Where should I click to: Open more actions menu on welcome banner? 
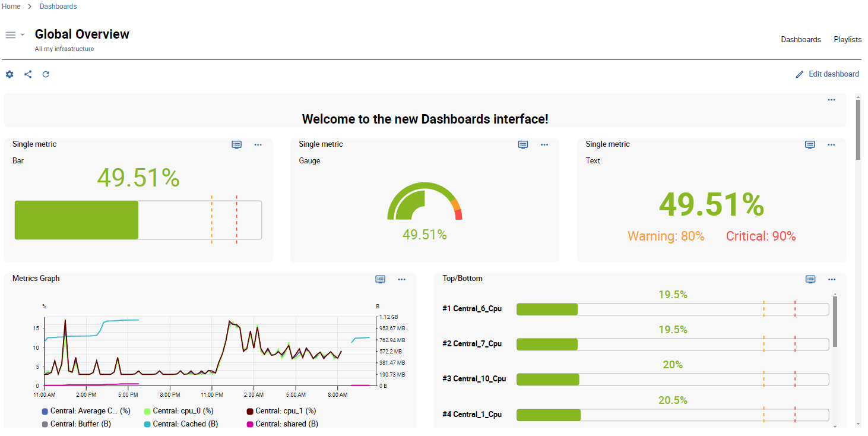(x=831, y=100)
